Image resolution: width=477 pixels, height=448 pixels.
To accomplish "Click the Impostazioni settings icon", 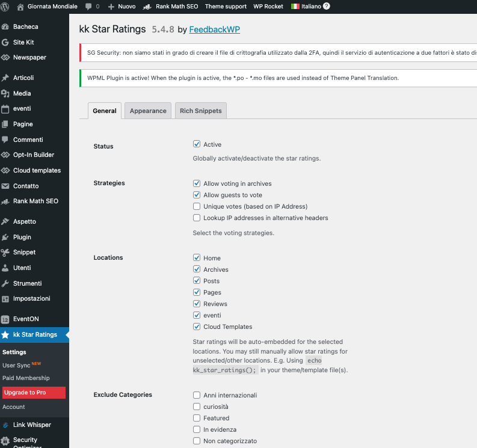I will pos(5,299).
